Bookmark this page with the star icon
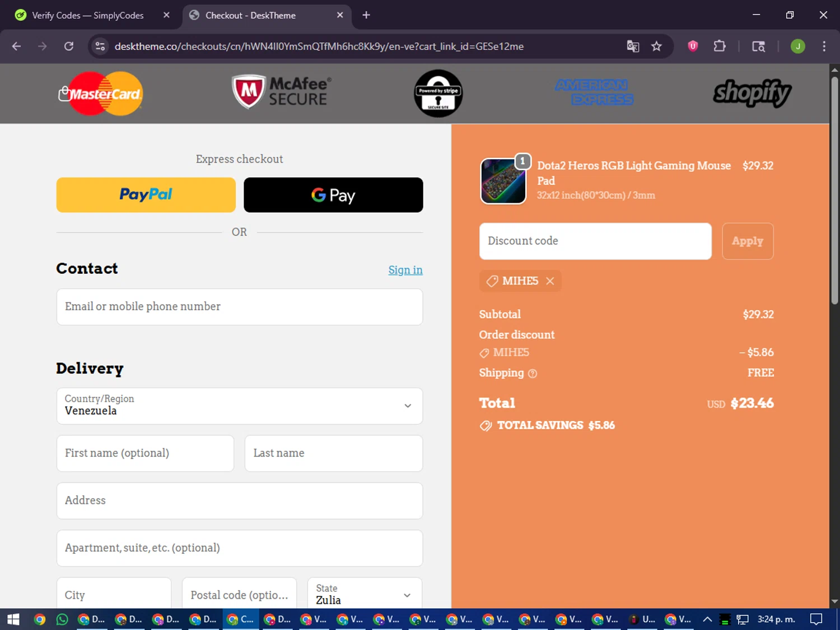840x630 pixels. point(656,46)
